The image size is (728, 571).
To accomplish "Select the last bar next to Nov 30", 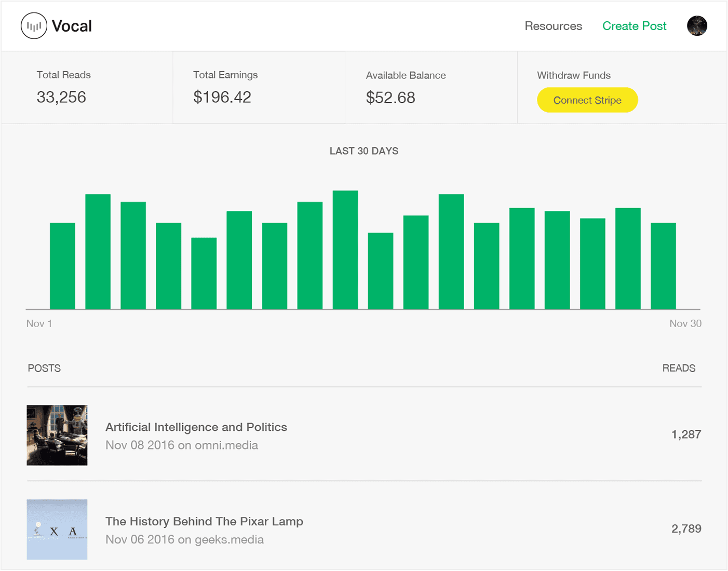I will coord(663,266).
